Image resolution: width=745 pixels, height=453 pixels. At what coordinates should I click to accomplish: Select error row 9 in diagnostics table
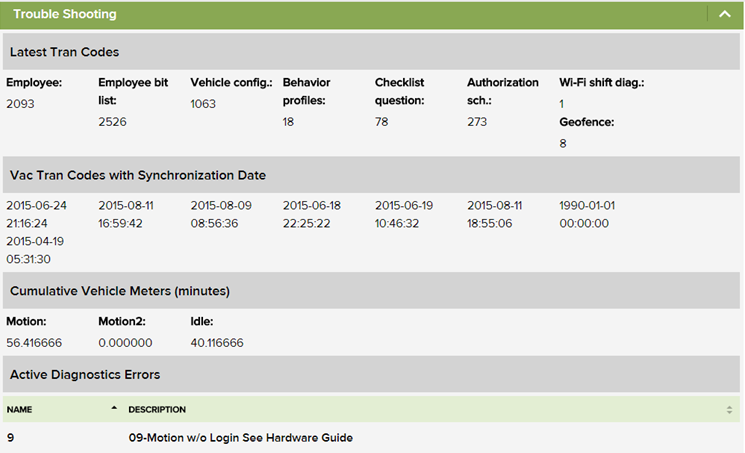(x=10, y=438)
